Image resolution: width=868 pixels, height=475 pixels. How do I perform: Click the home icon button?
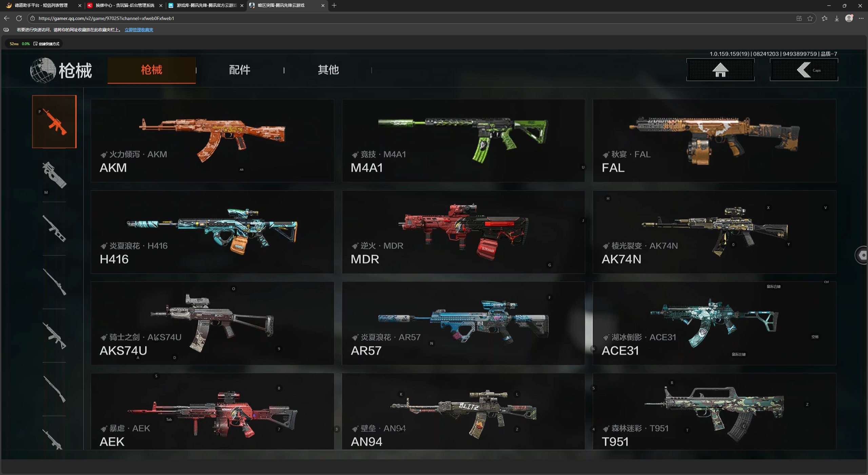click(x=720, y=70)
